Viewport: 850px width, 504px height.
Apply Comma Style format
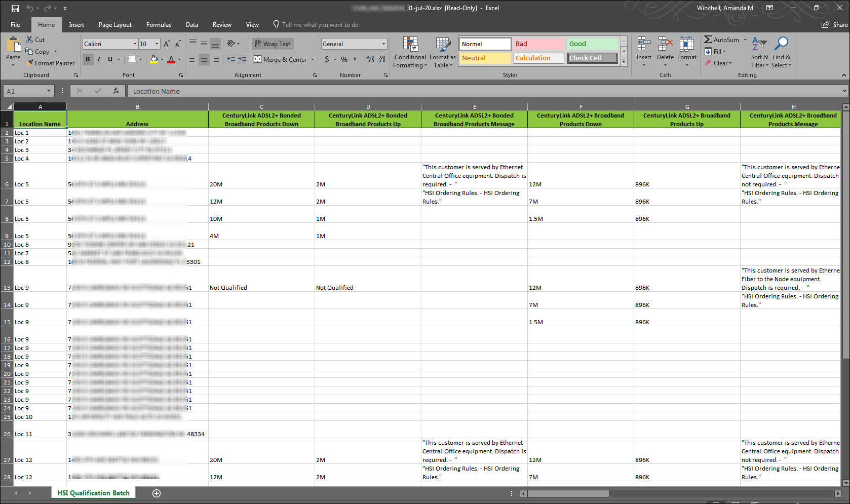point(355,59)
